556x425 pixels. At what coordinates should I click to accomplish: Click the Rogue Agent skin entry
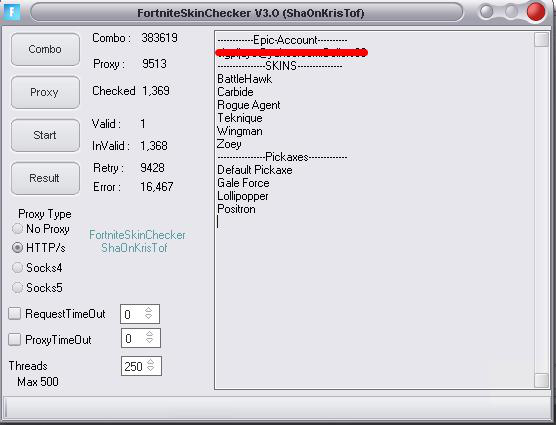tap(249, 105)
